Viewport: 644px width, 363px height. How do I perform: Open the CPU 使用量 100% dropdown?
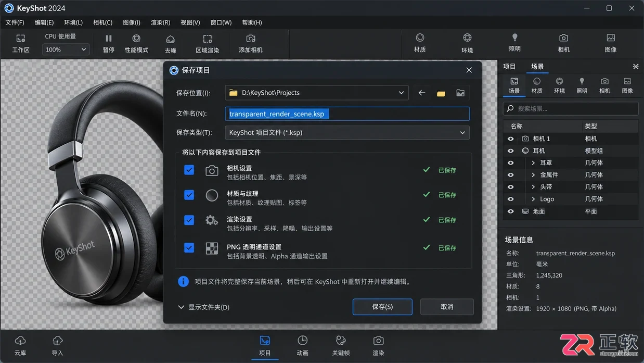pyautogui.click(x=66, y=49)
